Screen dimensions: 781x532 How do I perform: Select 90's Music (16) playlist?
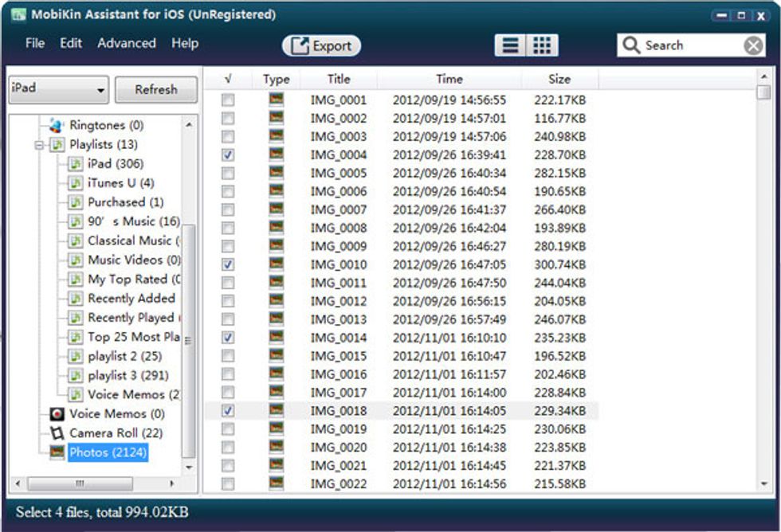click(134, 221)
